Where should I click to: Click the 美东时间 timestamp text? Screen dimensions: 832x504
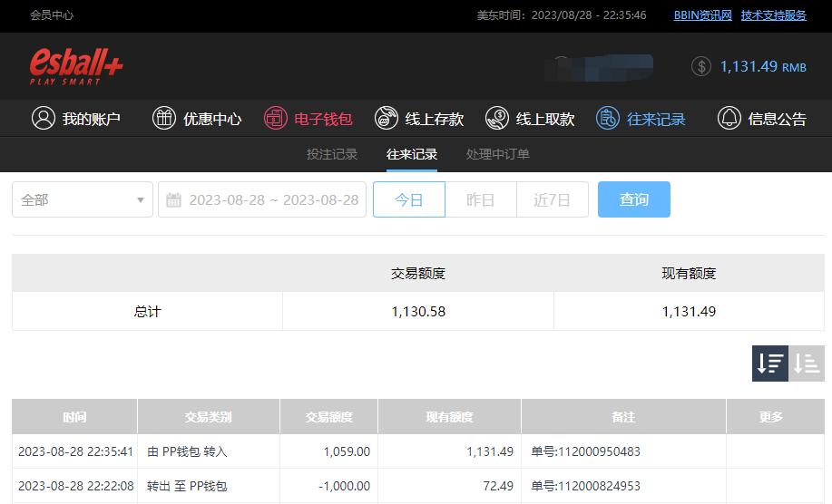point(562,15)
